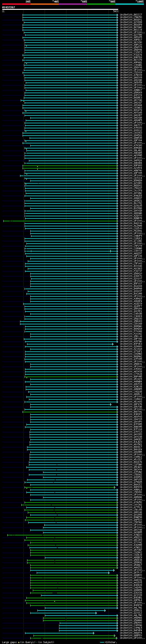Click the UniRef100_C5Z0S9 entry
146x644 pixels.
click(x=131, y=72)
